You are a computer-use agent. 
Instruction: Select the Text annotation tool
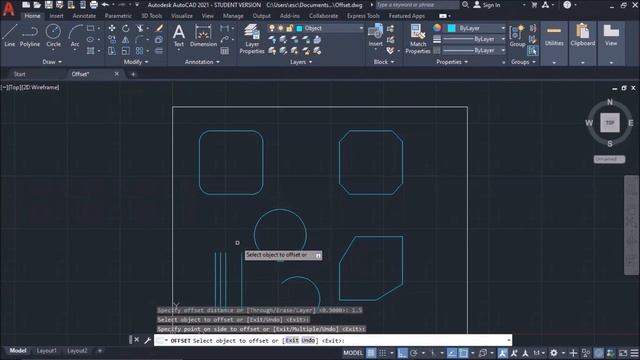coord(179,35)
